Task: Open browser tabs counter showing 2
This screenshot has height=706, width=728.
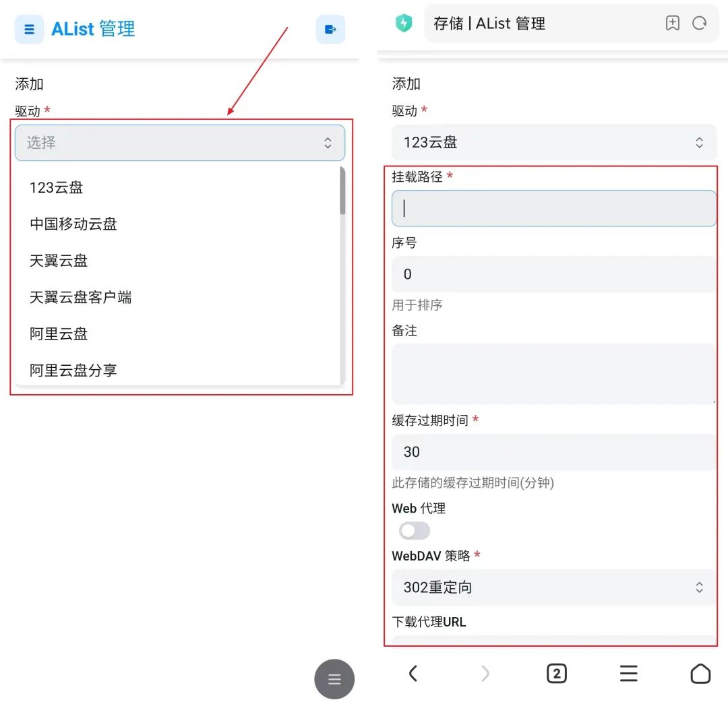Action: coord(557,674)
